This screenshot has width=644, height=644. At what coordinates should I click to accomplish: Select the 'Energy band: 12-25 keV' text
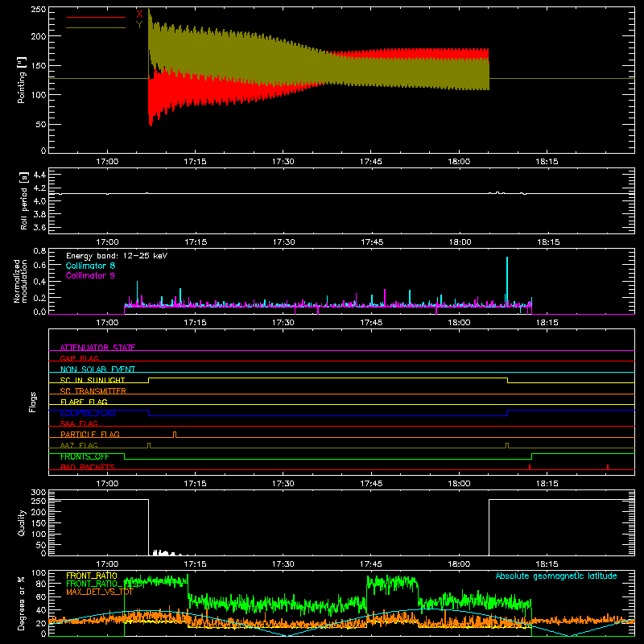[x=117, y=256]
